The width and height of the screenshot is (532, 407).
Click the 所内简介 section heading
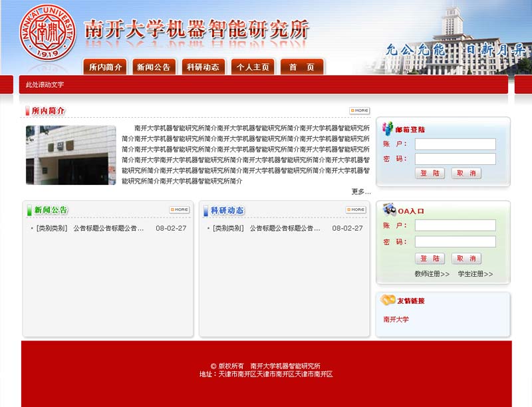click(x=48, y=110)
